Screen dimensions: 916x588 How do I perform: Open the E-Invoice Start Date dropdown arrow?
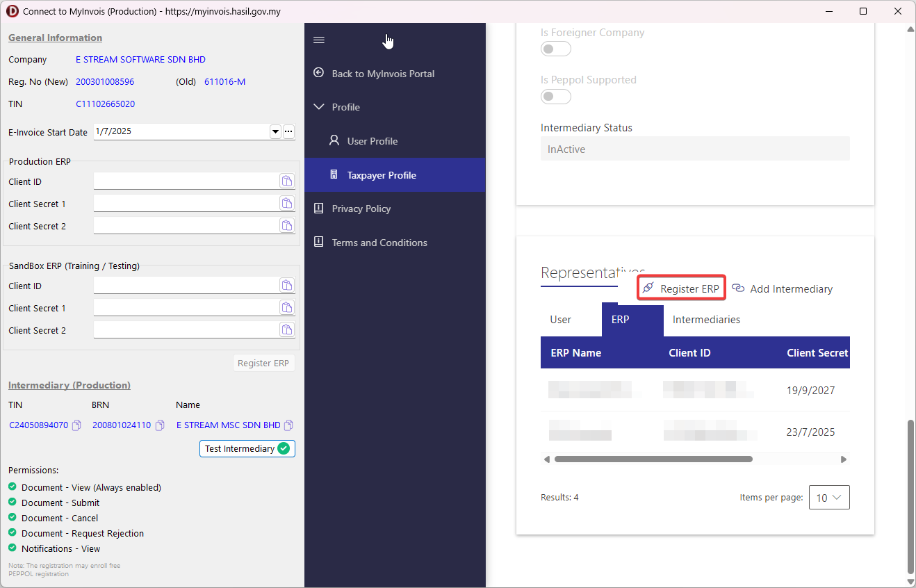[x=275, y=131]
